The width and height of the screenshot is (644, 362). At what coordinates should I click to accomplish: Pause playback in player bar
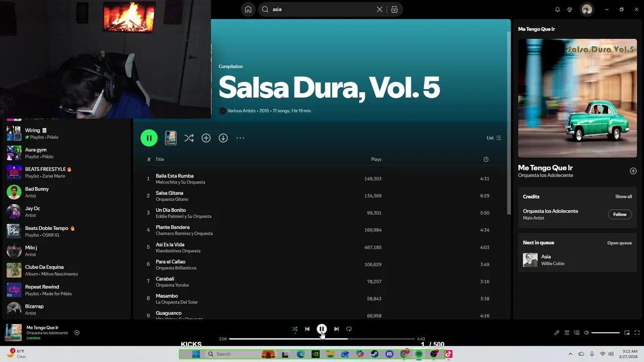pyautogui.click(x=321, y=329)
